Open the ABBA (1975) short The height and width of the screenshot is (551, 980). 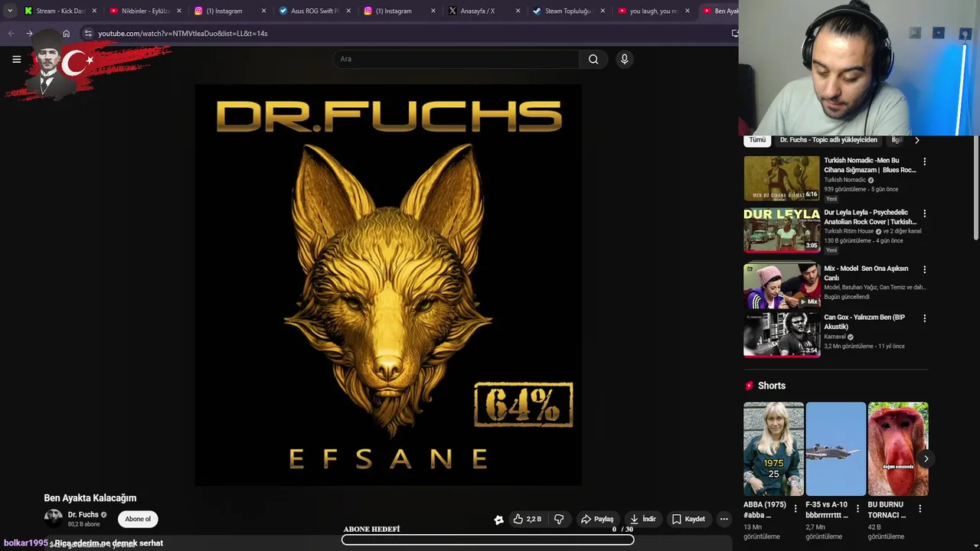[773, 449]
